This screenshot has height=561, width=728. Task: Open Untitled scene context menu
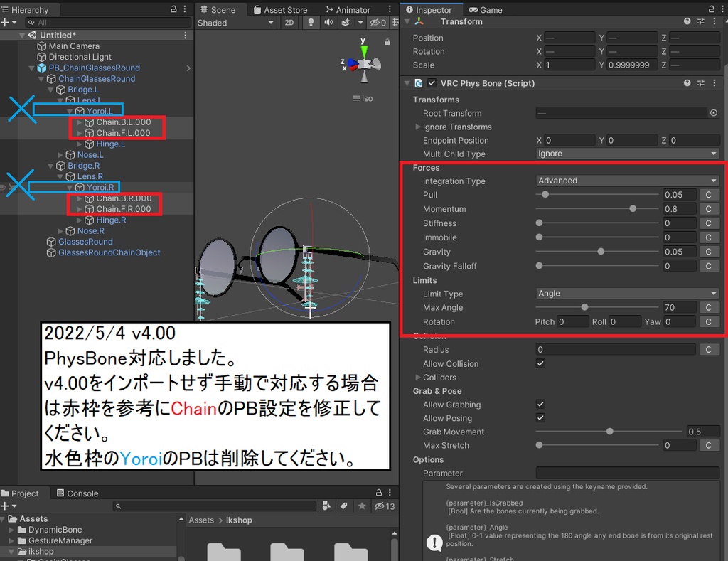(x=186, y=36)
